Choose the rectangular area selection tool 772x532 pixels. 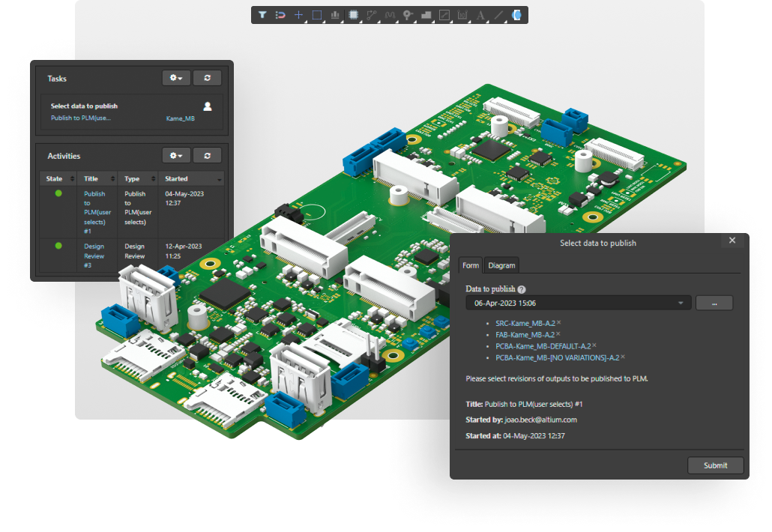[x=317, y=15]
